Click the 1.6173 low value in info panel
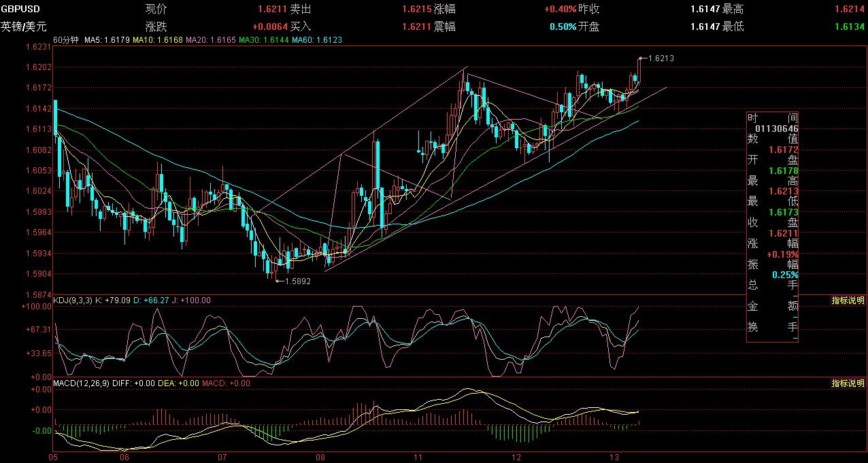 pyautogui.click(x=784, y=213)
